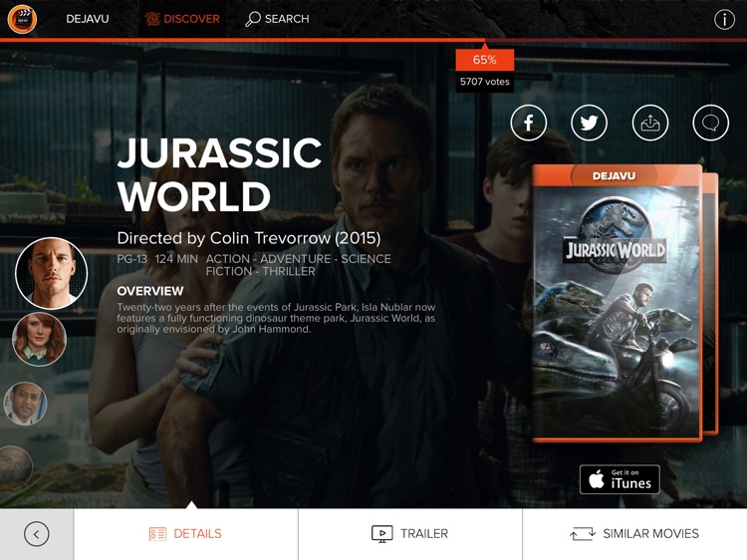Image resolution: width=747 pixels, height=560 pixels.
Task: Select the DETAILS tab
Action: (x=186, y=534)
